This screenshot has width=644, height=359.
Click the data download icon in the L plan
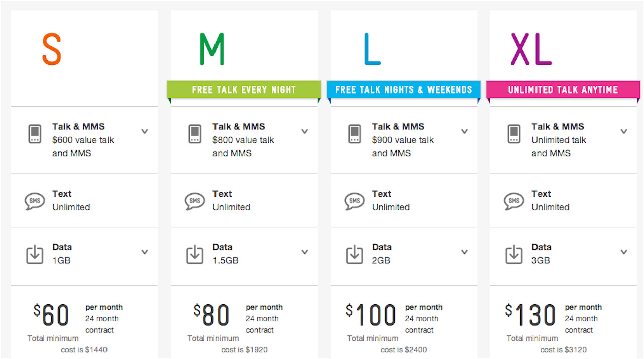354,254
